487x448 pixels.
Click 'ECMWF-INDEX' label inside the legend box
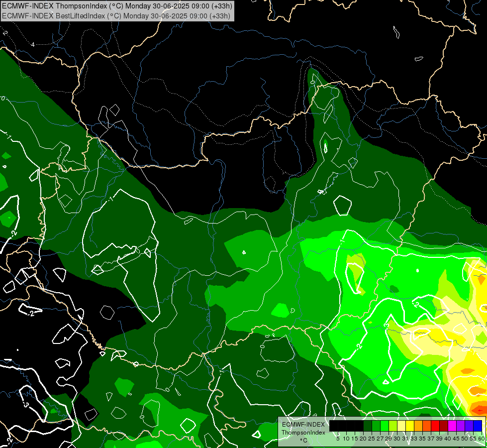303,425
